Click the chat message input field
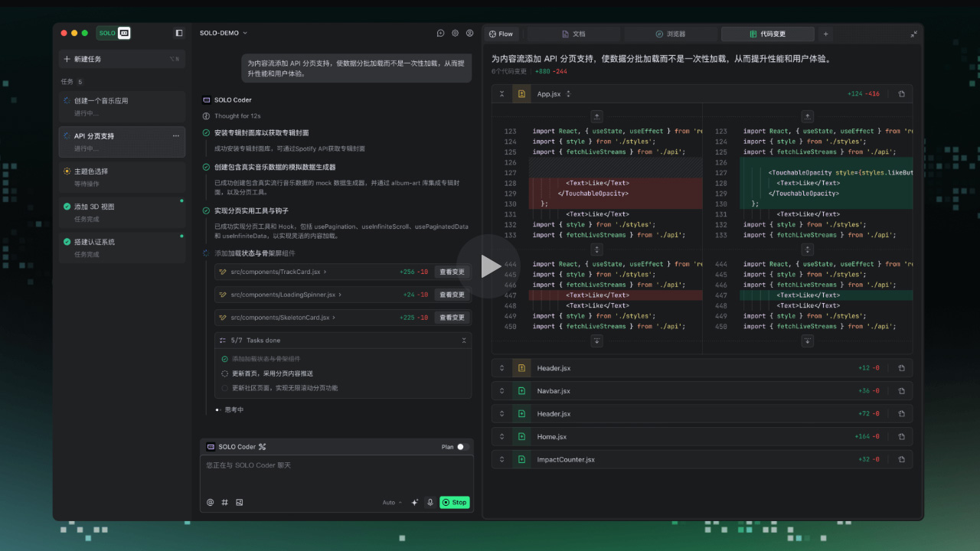Image resolution: width=980 pixels, height=551 pixels. coord(337,474)
